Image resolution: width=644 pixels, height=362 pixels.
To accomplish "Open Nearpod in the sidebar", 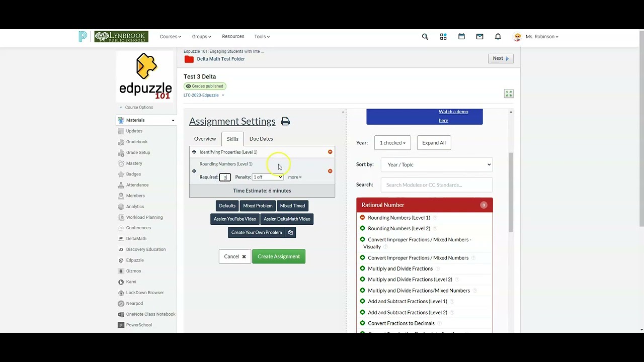I will 134,304.
